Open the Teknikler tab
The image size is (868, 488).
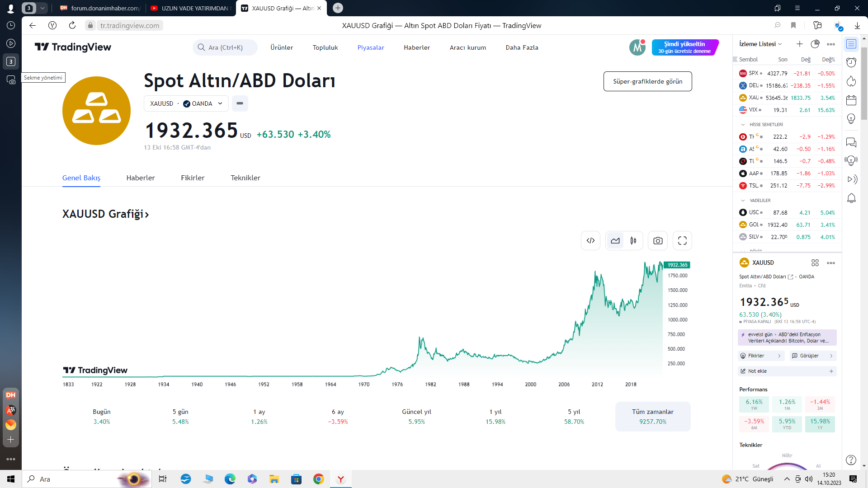point(245,178)
